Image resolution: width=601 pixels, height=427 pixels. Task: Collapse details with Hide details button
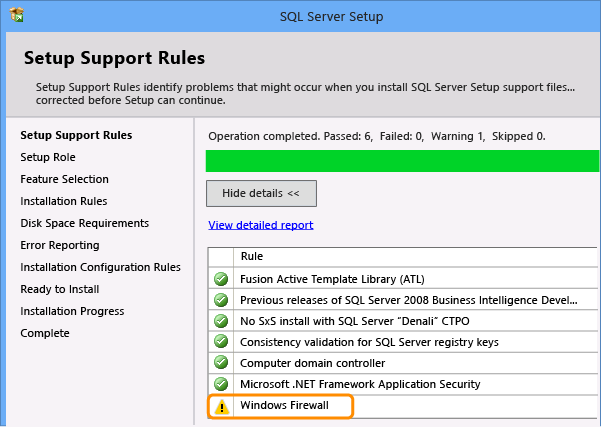pos(260,193)
